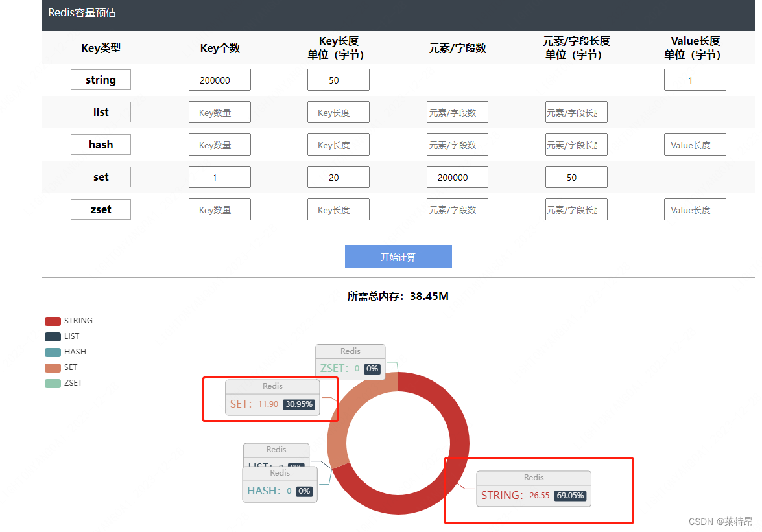Toggle the SET legend entry
This screenshot has width=762, height=532.
pos(62,367)
